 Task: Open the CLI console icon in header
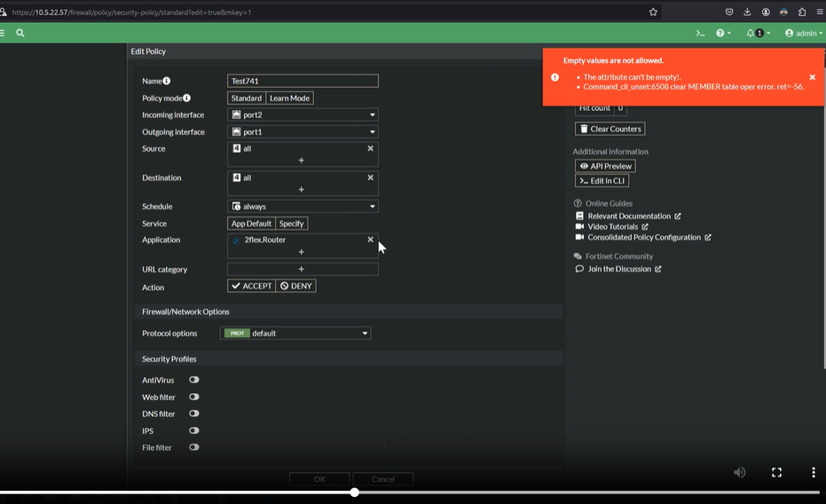click(700, 33)
